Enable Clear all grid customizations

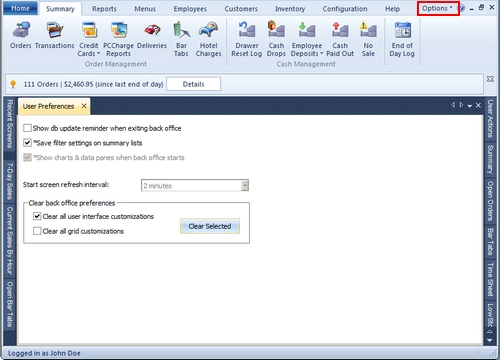pos(37,231)
